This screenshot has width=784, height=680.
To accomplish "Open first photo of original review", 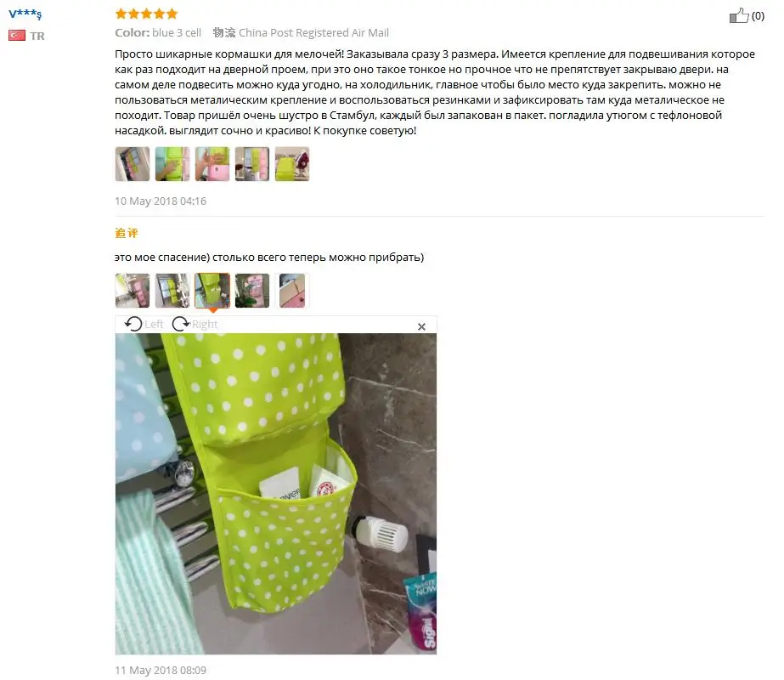I will tap(133, 163).
